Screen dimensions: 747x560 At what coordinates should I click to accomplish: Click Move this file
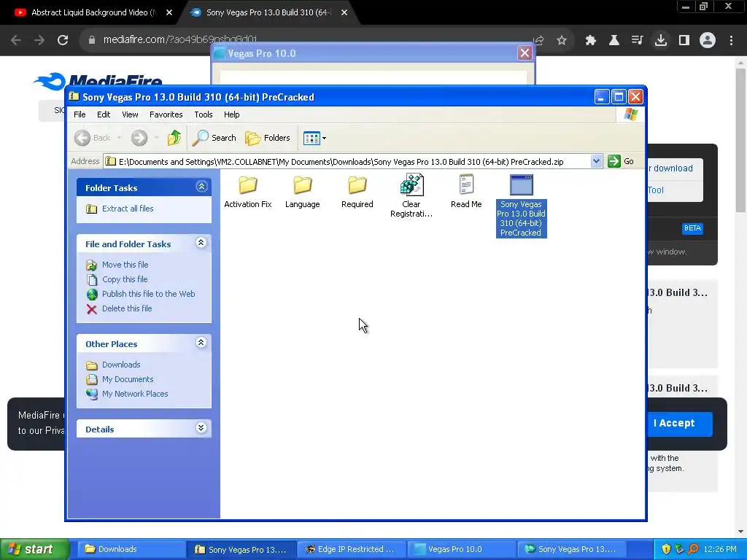click(x=117, y=265)
